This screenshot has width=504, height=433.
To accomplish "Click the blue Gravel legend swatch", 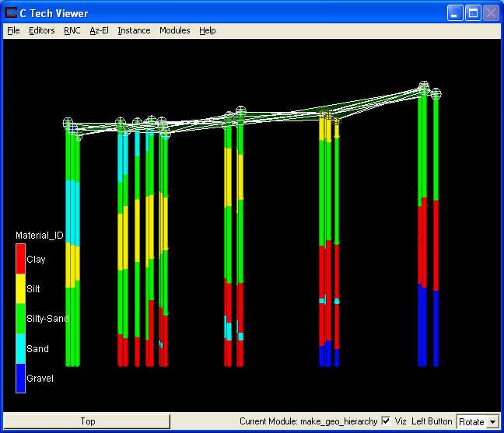I will pyautogui.click(x=20, y=378).
